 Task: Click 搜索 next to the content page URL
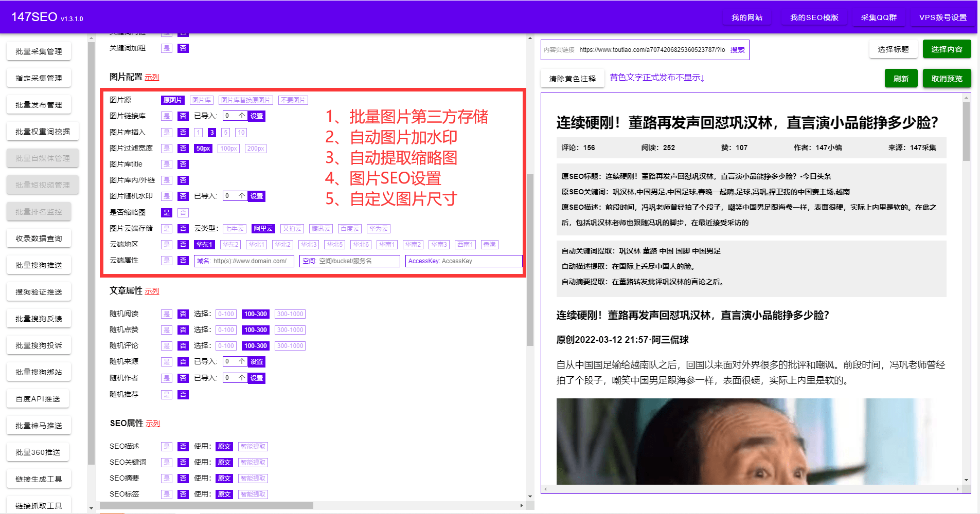pos(737,50)
